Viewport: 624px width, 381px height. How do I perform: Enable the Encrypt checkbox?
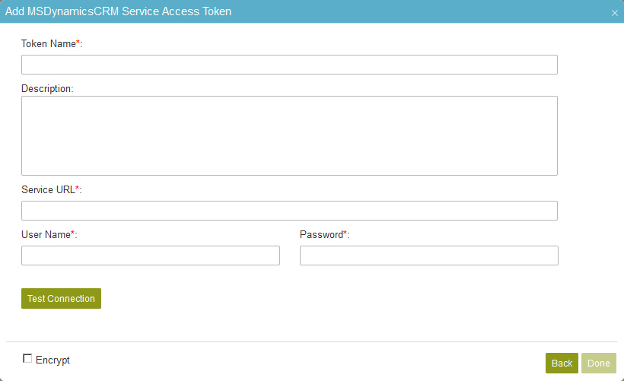[27, 359]
